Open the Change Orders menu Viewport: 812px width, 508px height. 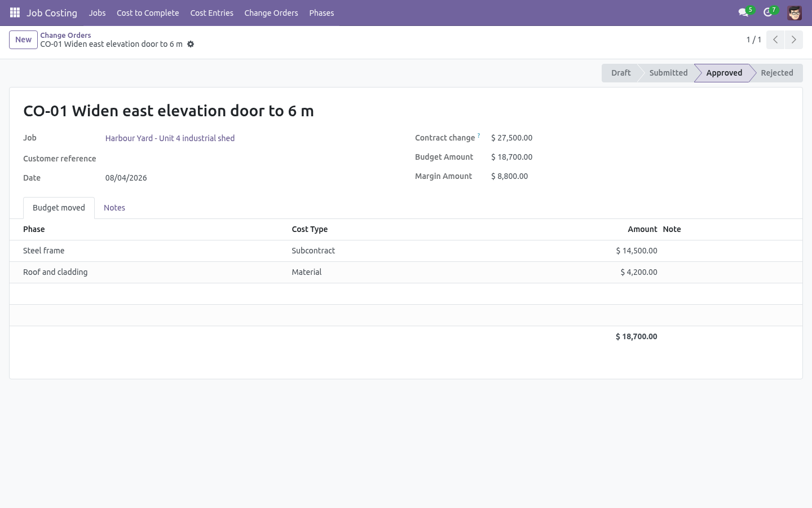pos(271,13)
